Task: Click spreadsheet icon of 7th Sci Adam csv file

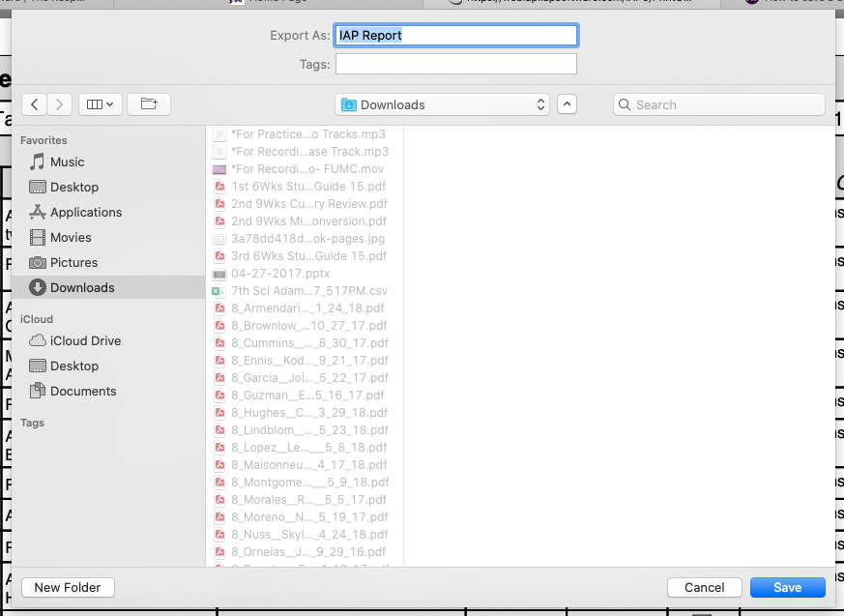Action: coord(218,291)
